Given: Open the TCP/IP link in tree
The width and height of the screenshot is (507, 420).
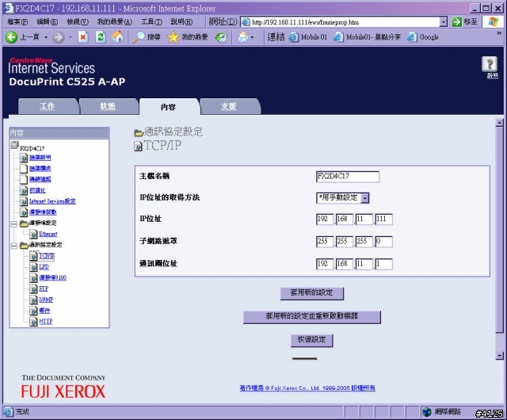Looking at the screenshot, I should click(47, 256).
